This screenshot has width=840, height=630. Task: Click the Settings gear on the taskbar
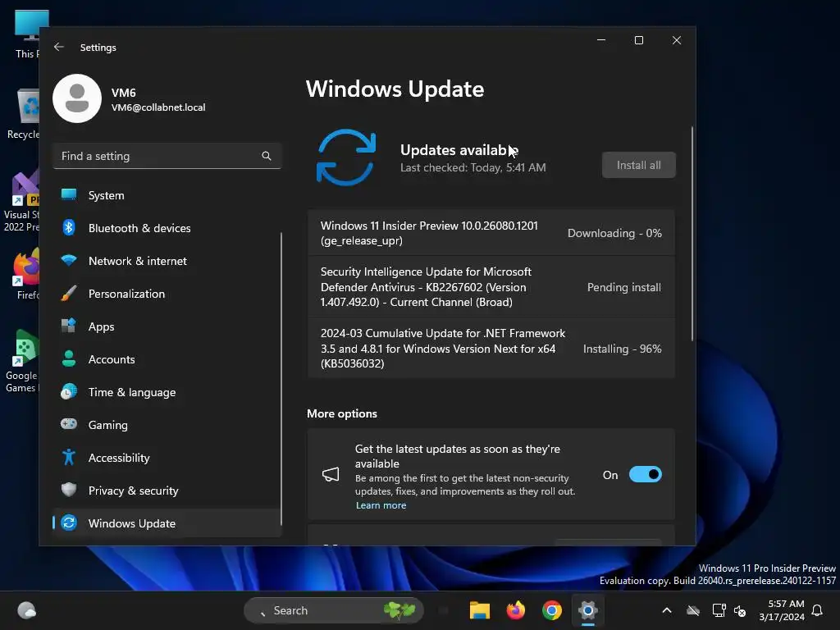tap(587, 610)
